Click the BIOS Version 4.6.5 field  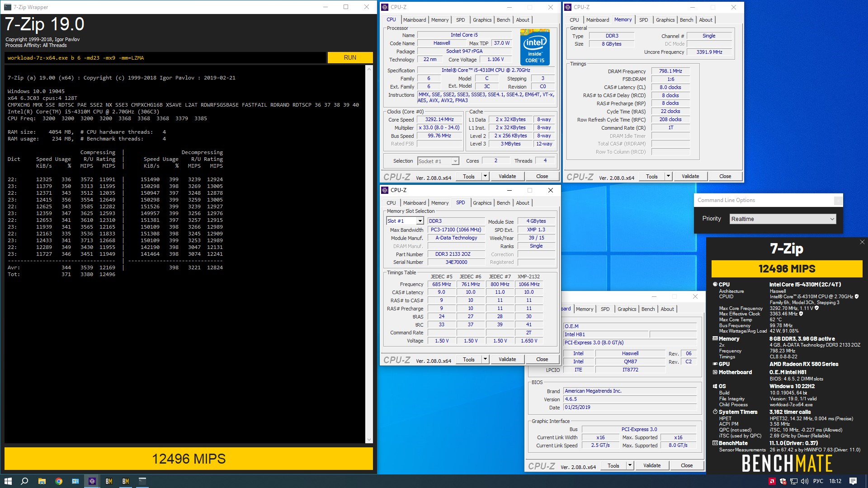click(630, 399)
